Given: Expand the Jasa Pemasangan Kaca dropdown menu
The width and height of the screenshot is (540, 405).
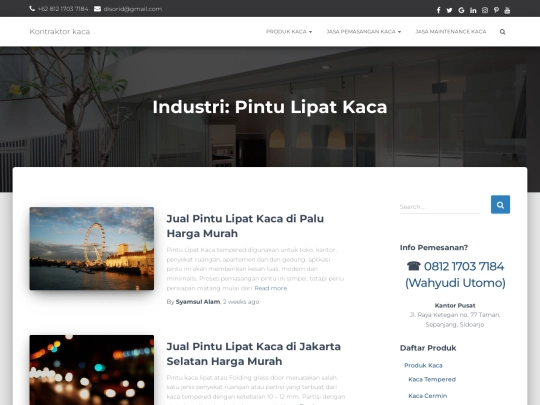Looking at the screenshot, I should click(364, 32).
